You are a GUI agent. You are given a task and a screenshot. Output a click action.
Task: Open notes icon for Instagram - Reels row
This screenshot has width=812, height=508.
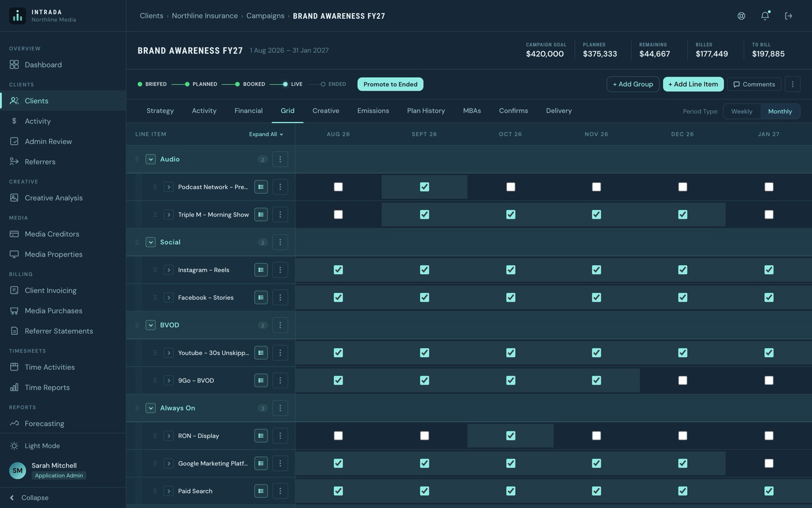[261, 270]
